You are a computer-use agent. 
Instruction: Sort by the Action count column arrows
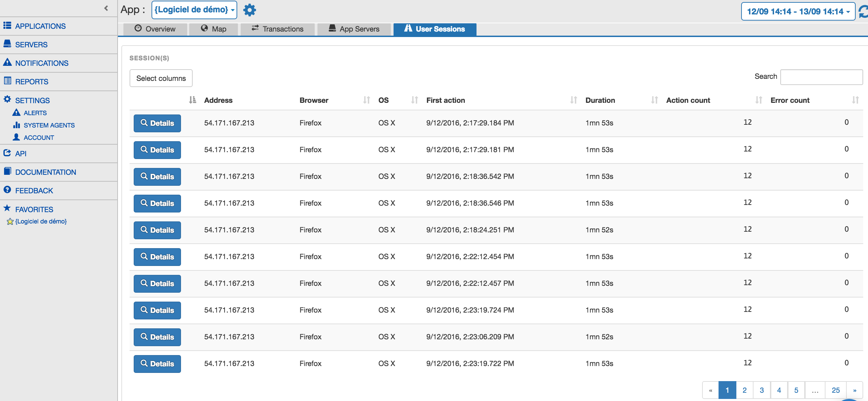click(759, 100)
